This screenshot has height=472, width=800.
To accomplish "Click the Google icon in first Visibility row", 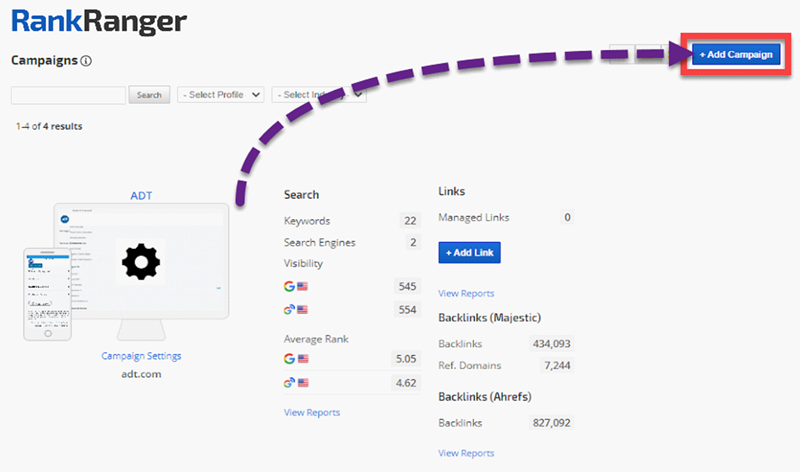I will coord(290,286).
